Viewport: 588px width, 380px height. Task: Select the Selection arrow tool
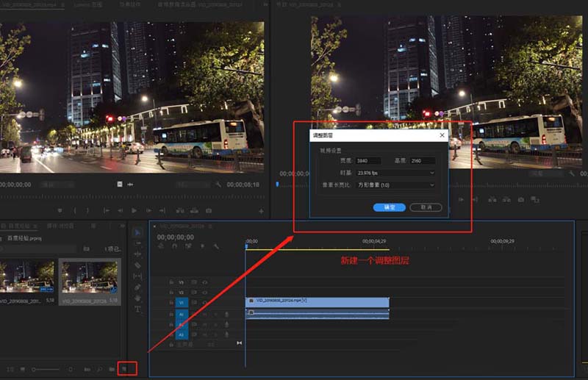137,232
